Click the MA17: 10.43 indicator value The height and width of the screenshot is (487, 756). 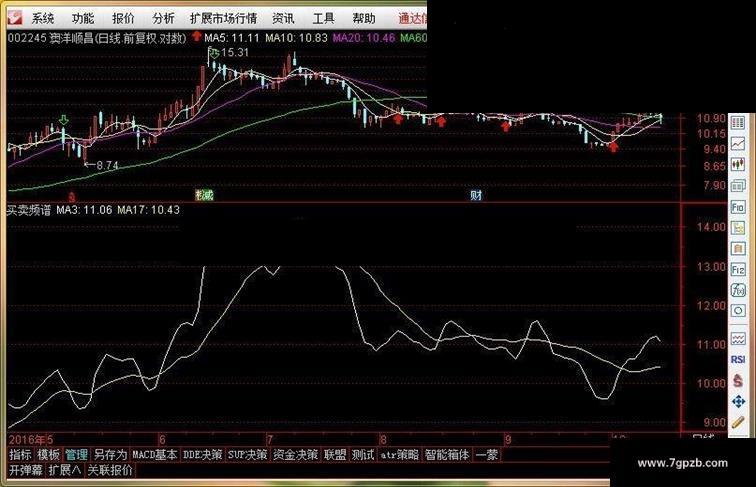pos(148,210)
